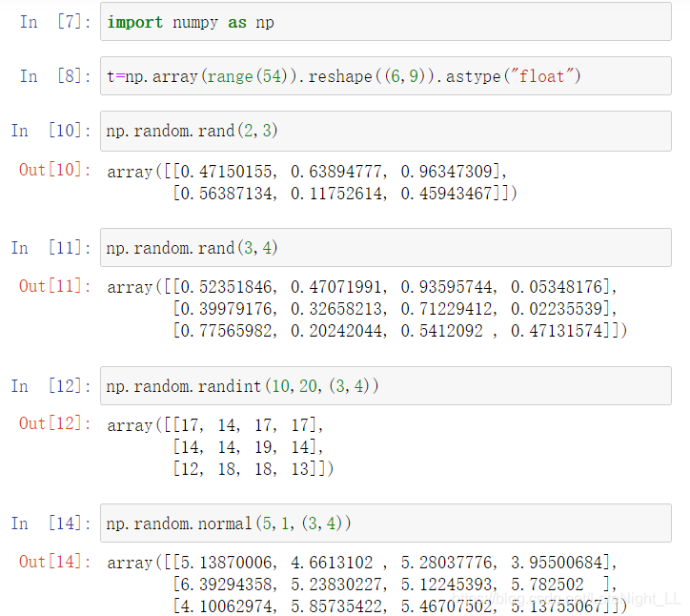Click the value 19 in Out[12]
This screenshot has height=616, width=690.
click(x=263, y=447)
